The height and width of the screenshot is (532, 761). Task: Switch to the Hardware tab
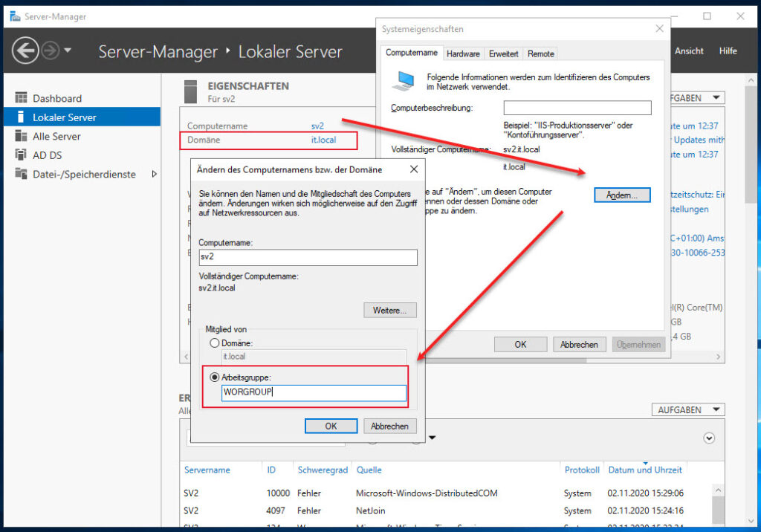tap(463, 54)
